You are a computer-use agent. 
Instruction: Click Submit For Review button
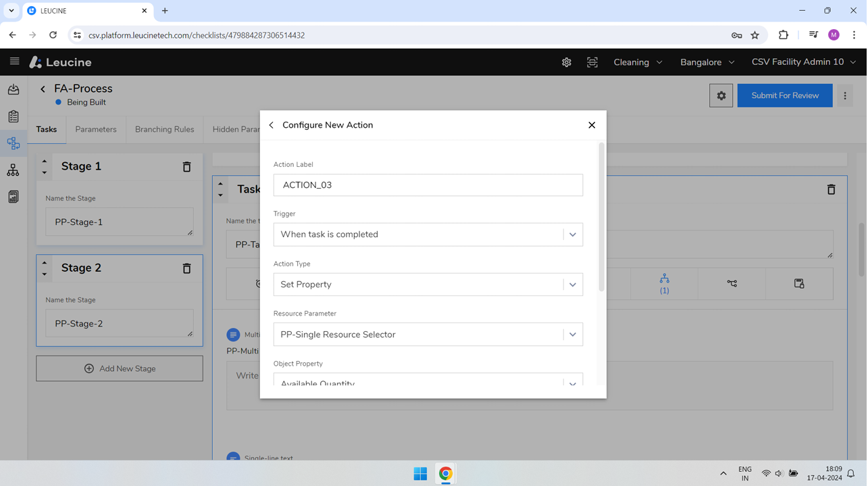(x=784, y=95)
